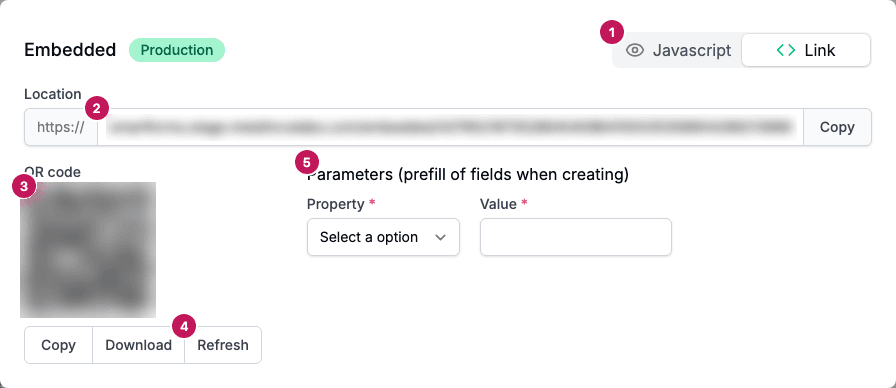The image size is (896, 388).
Task: Click inside the blurred Location URL field
Action: (x=450, y=127)
